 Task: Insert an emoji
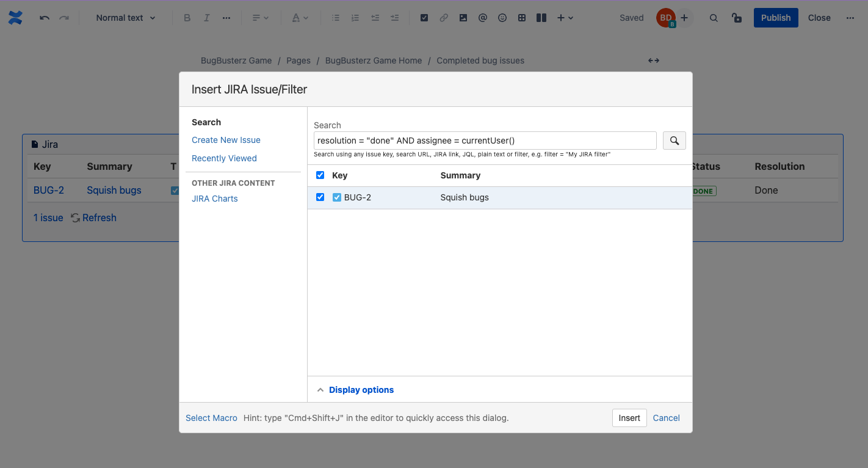[x=502, y=18]
